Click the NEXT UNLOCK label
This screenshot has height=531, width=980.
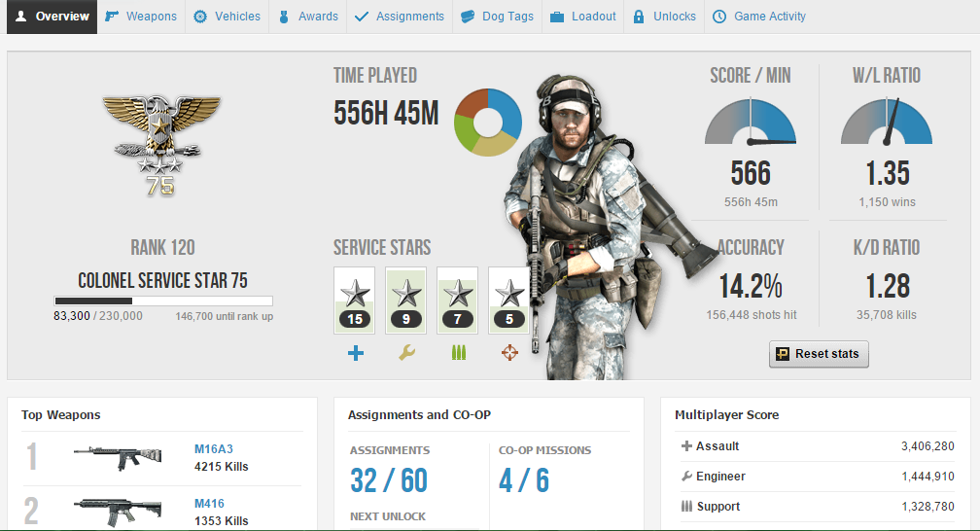388,516
